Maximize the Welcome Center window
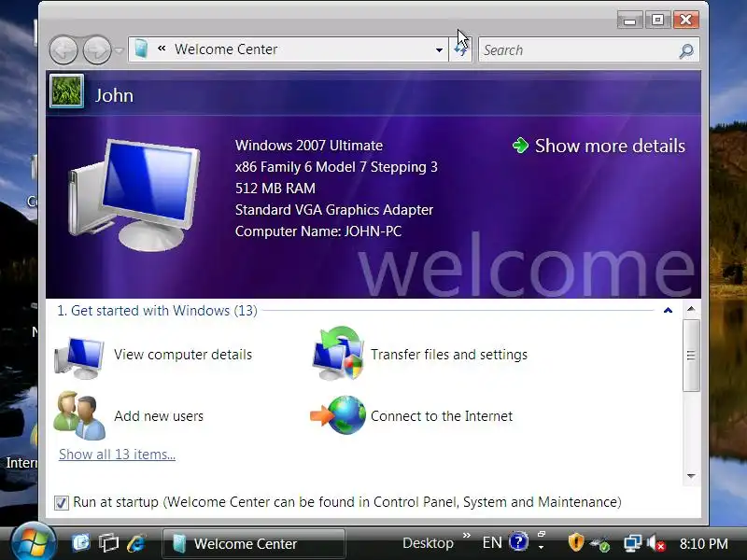The height and width of the screenshot is (560, 747). click(x=658, y=20)
